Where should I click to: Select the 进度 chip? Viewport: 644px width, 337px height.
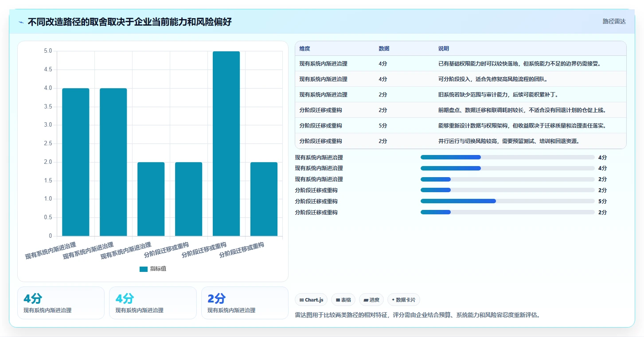pos(371,300)
